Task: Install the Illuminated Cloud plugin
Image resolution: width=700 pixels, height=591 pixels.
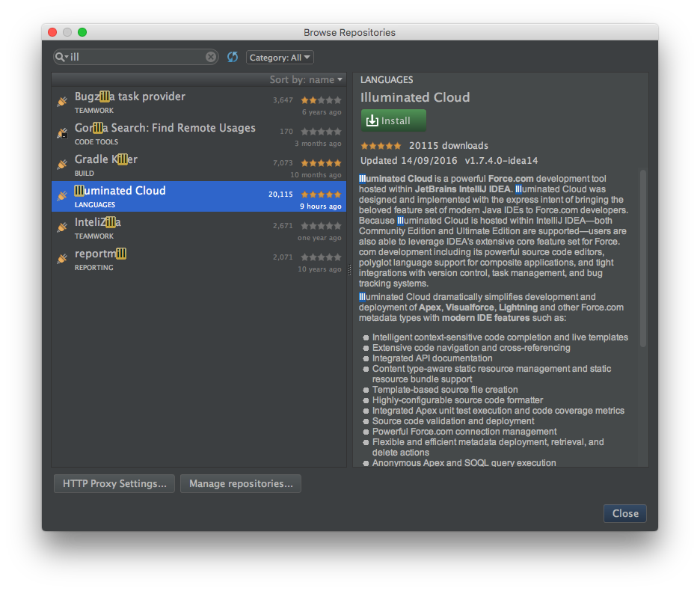Action: [x=393, y=120]
